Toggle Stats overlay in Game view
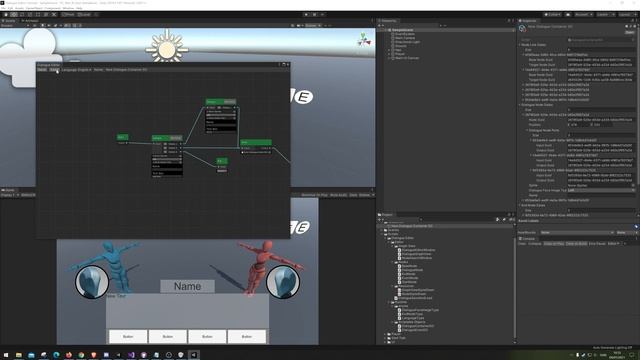This screenshot has height=360, width=640. click(353, 195)
